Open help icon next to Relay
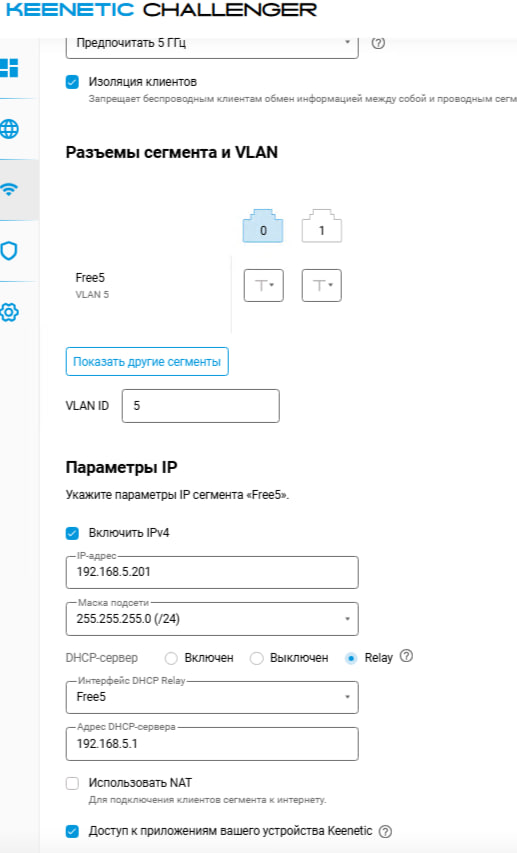The width and height of the screenshot is (517, 853). (x=406, y=656)
